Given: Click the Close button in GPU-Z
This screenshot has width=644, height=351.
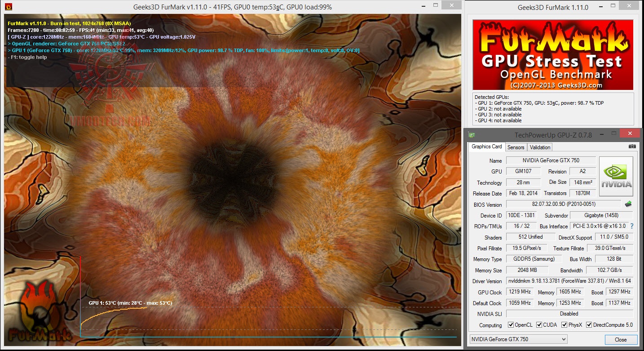Looking at the screenshot, I should (621, 339).
